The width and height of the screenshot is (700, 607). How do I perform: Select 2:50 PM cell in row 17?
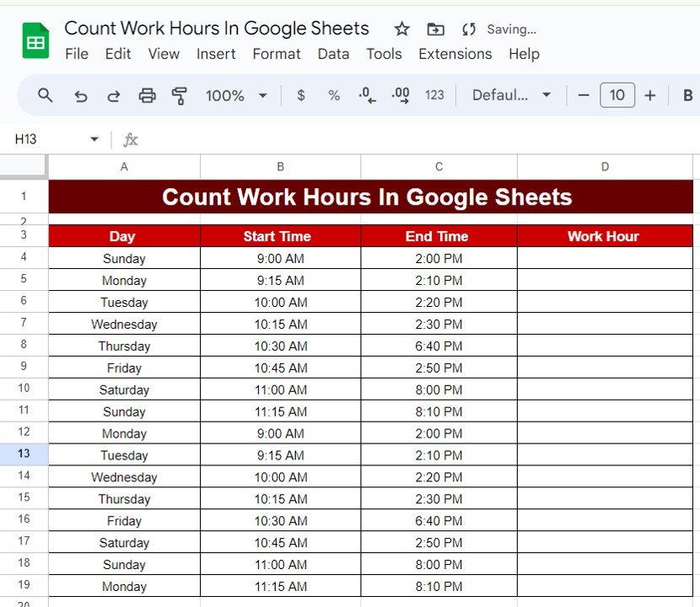pyautogui.click(x=439, y=543)
